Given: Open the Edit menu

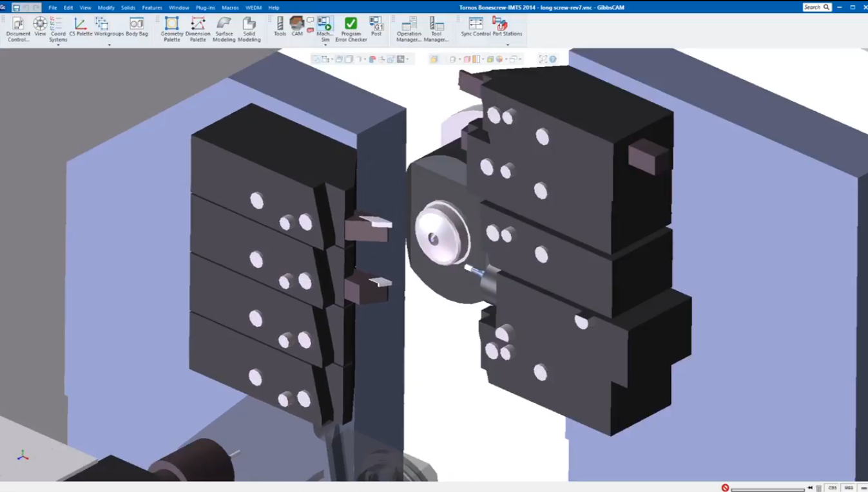Looking at the screenshot, I should click(68, 8).
